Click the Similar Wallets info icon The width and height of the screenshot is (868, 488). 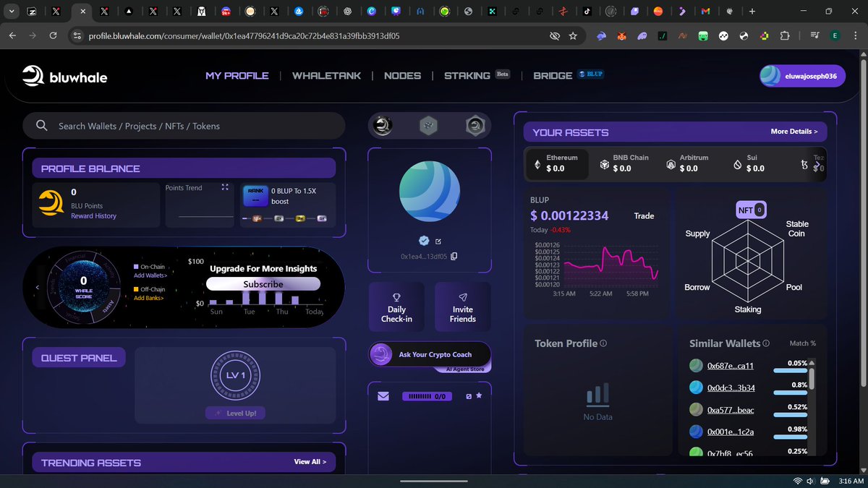click(766, 343)
